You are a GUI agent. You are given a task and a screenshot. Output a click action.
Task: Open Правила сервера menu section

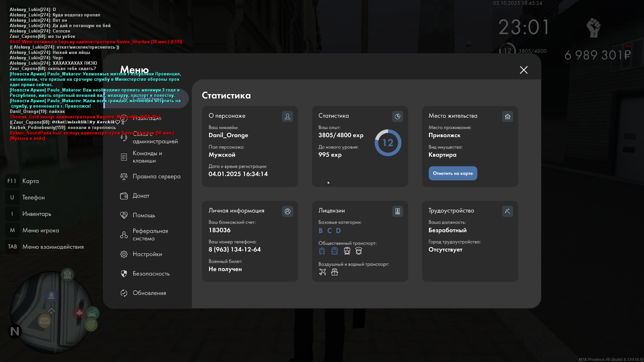pyautogui.click(x=156, y=176)
